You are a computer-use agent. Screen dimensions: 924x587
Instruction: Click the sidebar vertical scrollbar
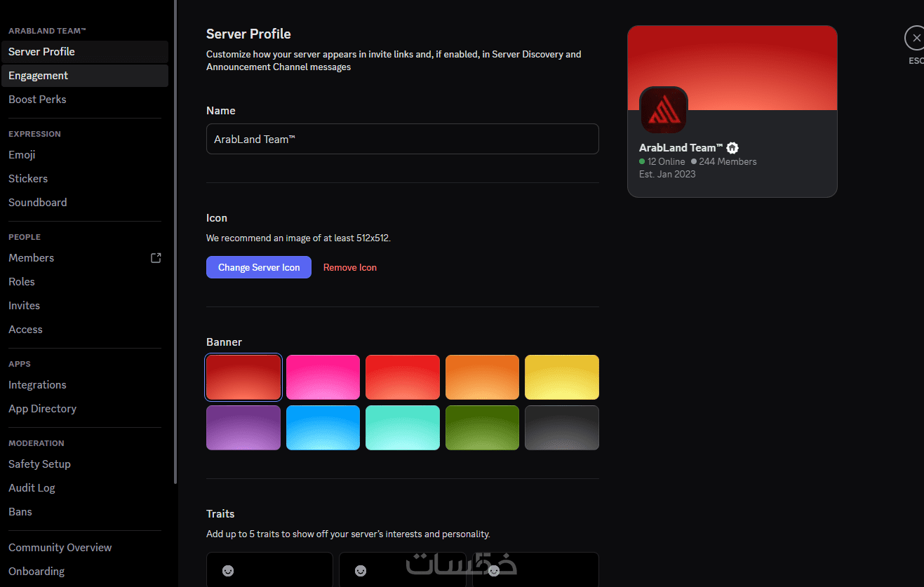pos(175,242)
